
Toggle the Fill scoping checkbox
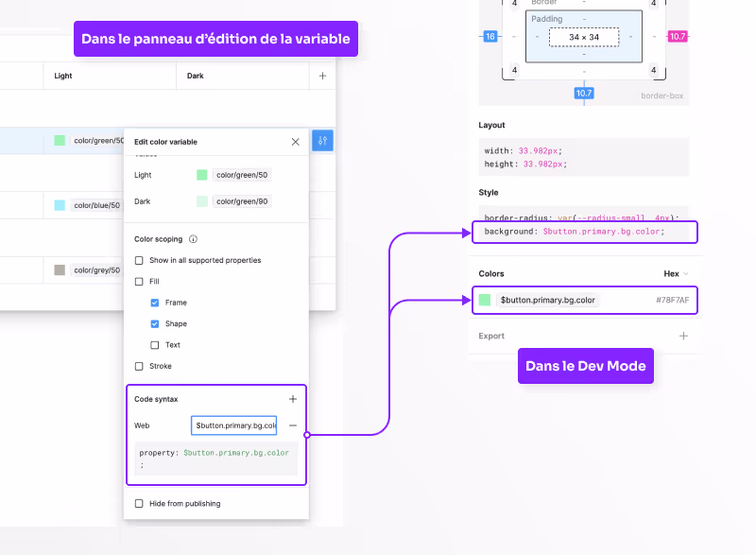pos(139,282)
